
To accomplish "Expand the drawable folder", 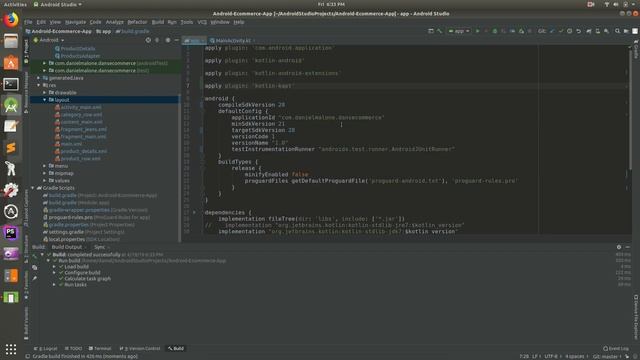I will 44,92.
